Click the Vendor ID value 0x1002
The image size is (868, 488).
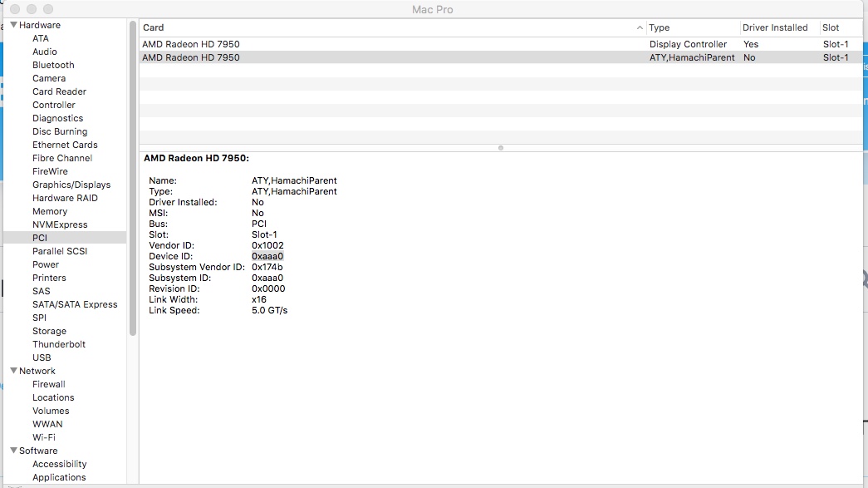point(267,245)
